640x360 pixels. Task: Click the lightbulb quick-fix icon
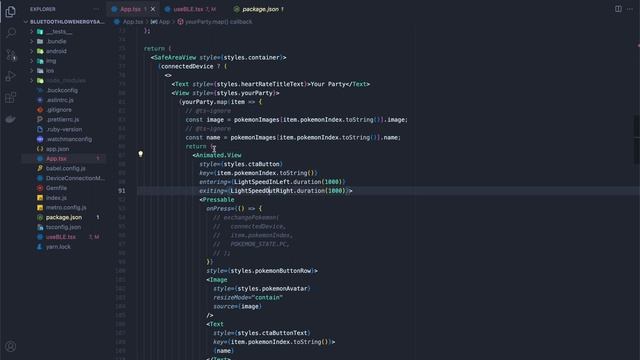(140, 154)
